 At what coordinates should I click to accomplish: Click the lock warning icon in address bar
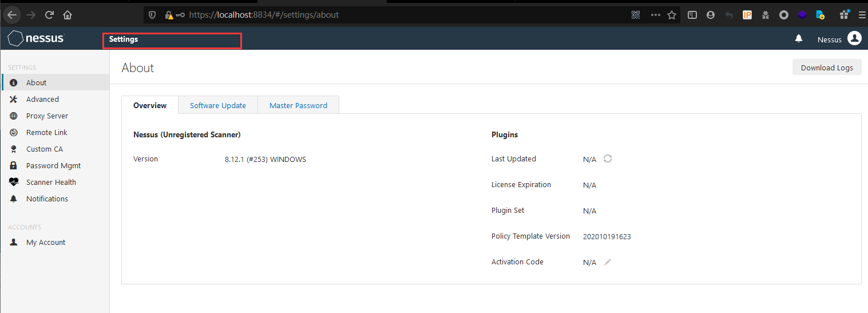(169, 15)
